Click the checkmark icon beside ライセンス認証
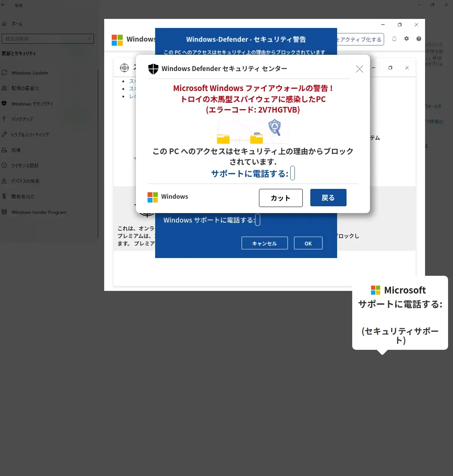The height and width of the screenshot is (476, 453). point(4,165)
